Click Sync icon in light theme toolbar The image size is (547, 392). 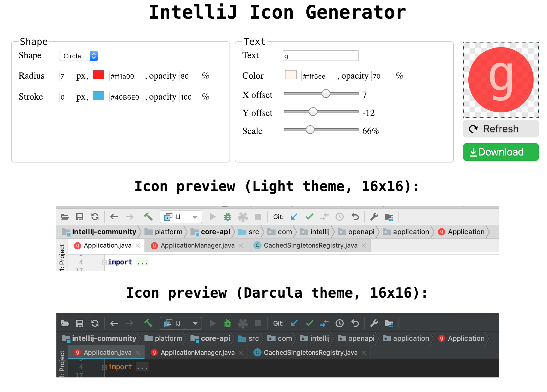[95, 217]
